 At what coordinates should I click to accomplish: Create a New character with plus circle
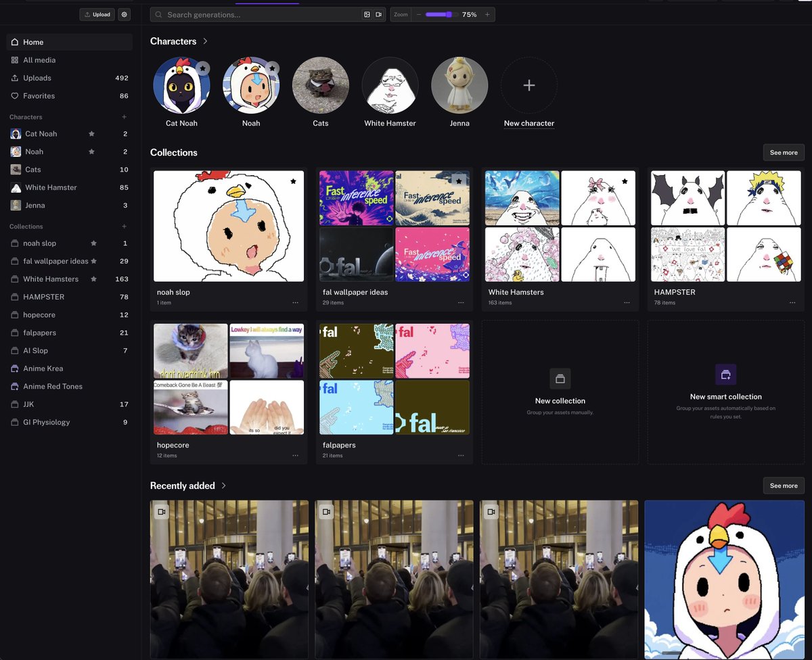[529, 85]
